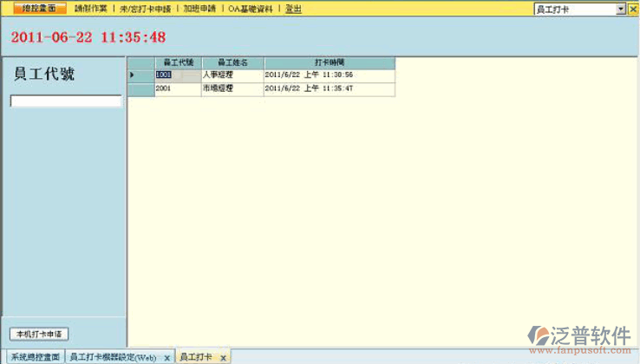Click the 人事經理 name cell
The height and width of the screenshot is (364, 640).
(232, 75)
